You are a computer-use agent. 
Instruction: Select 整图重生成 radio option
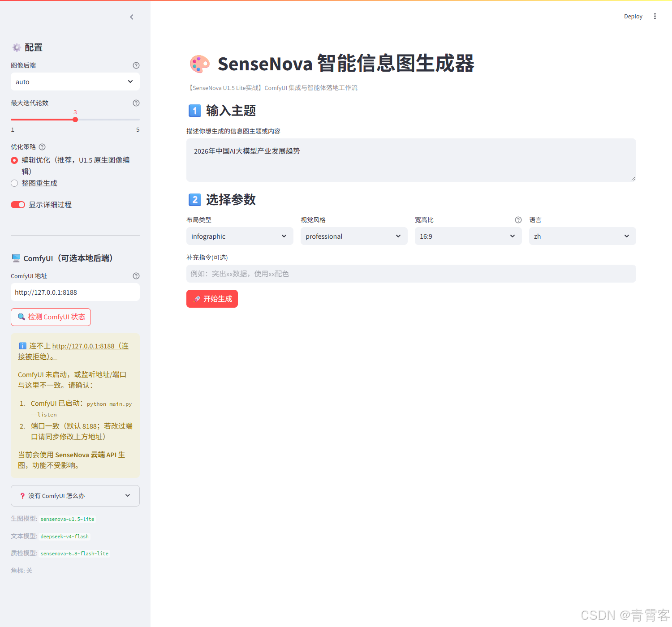14,183
